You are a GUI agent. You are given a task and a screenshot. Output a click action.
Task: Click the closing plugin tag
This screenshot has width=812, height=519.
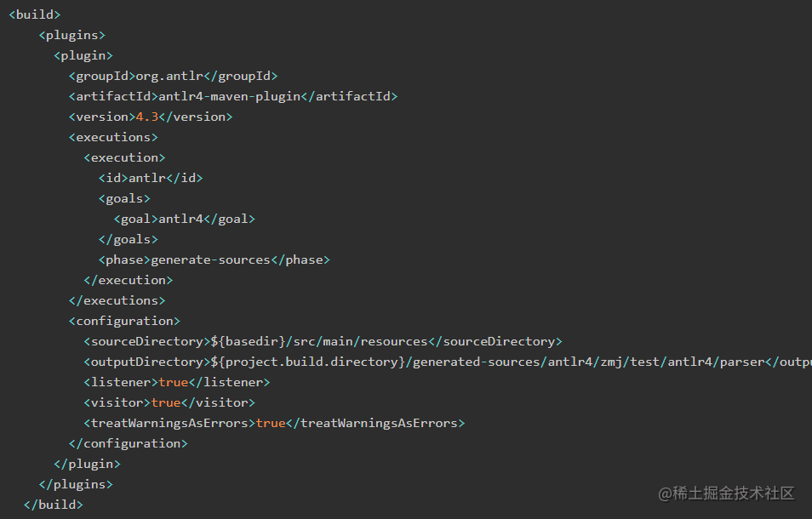[87, 464]
